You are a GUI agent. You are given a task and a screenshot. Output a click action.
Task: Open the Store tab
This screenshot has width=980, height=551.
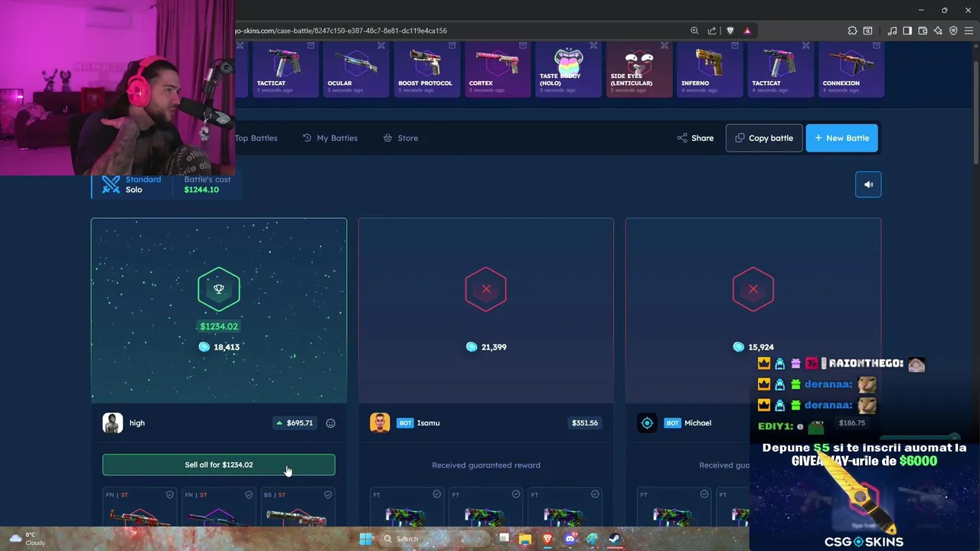(400, 138)
